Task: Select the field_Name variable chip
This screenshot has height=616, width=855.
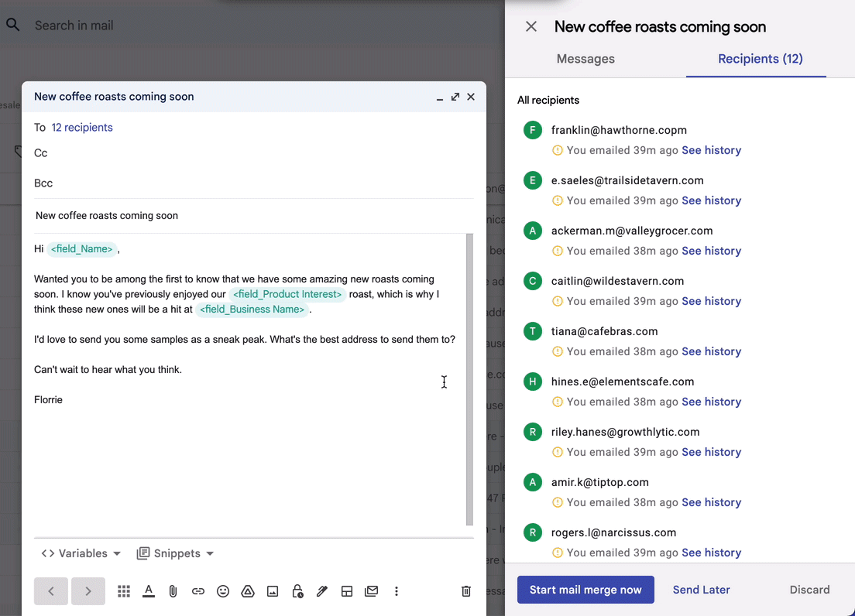Action: tap(82, 249)
